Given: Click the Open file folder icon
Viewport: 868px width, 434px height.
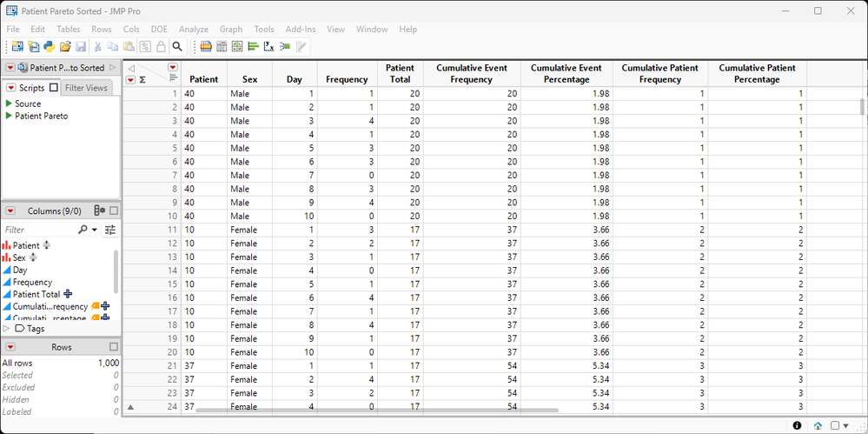Looking at the screenshot, I should [x=65, y=47].
